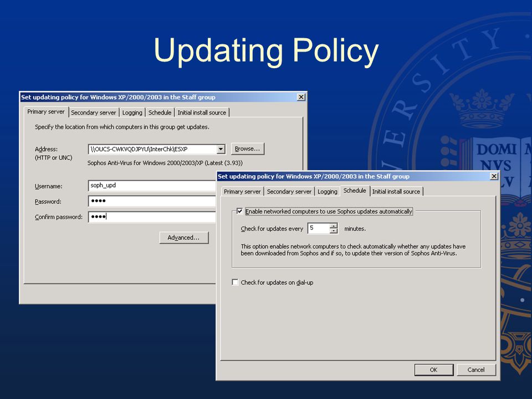Click in the Password field
The height and width of the screenshot is (399, 532).
click(152, 201)
